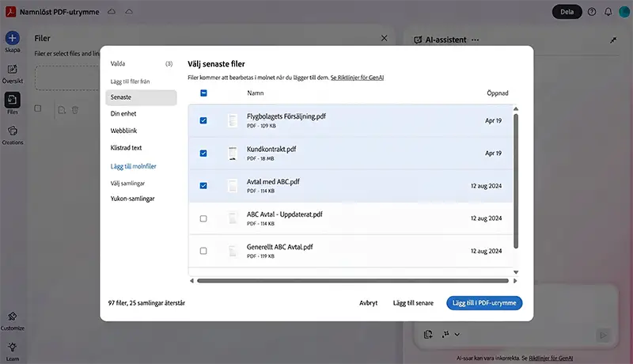Close the Filer panel with X

[385, 38]
